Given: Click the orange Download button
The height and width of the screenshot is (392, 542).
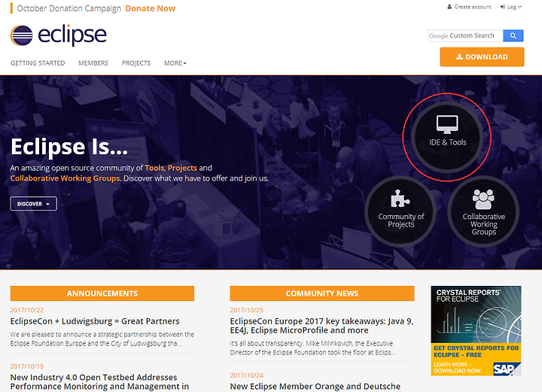Looking at the screenshot, I should pos(482,57).
